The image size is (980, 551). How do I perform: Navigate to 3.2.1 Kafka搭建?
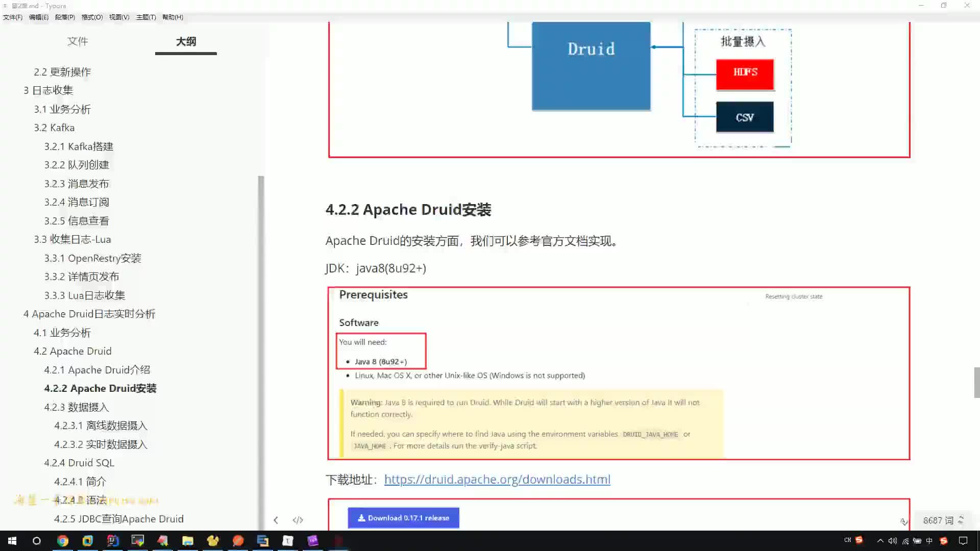click(79, 146)
